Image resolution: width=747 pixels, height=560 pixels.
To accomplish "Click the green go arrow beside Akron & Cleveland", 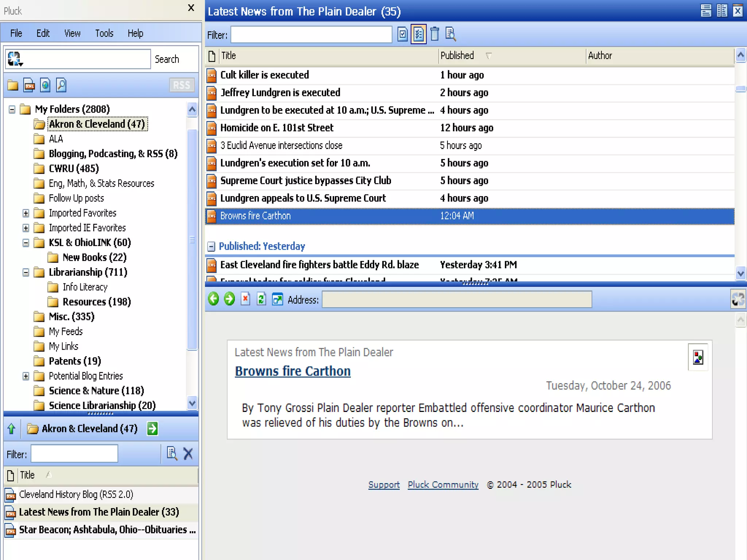I will coord(152,428).
